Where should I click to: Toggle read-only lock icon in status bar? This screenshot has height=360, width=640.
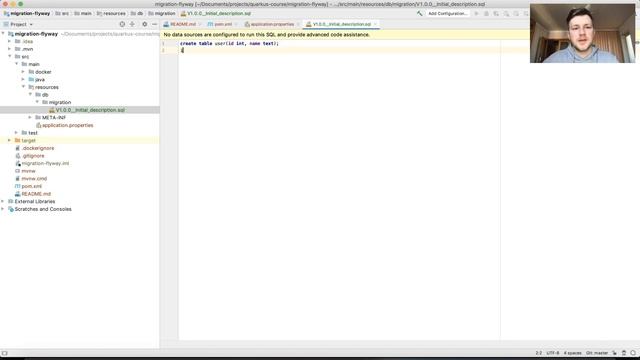tap(614, 353)
